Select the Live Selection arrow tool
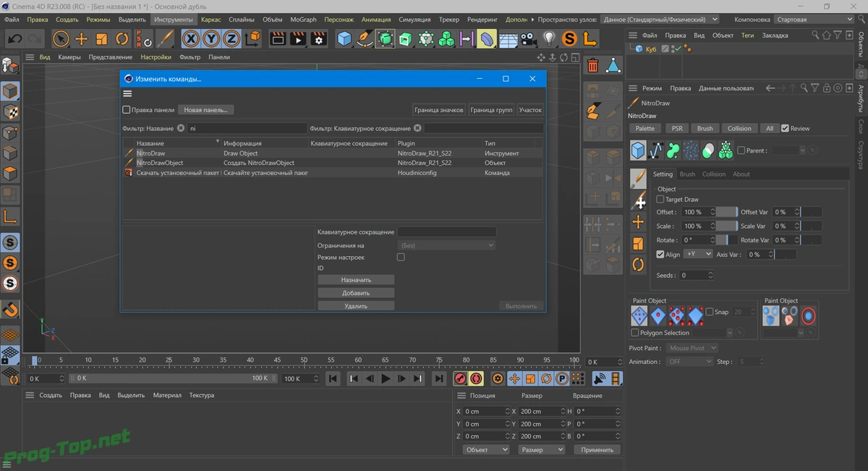Screen dimensions: 868x471 coord(61,38)
